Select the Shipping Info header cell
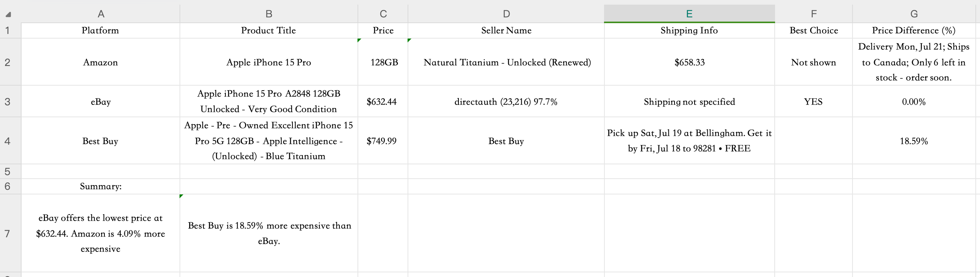This screenshot has height=277, width=980. tap(689, 30)
